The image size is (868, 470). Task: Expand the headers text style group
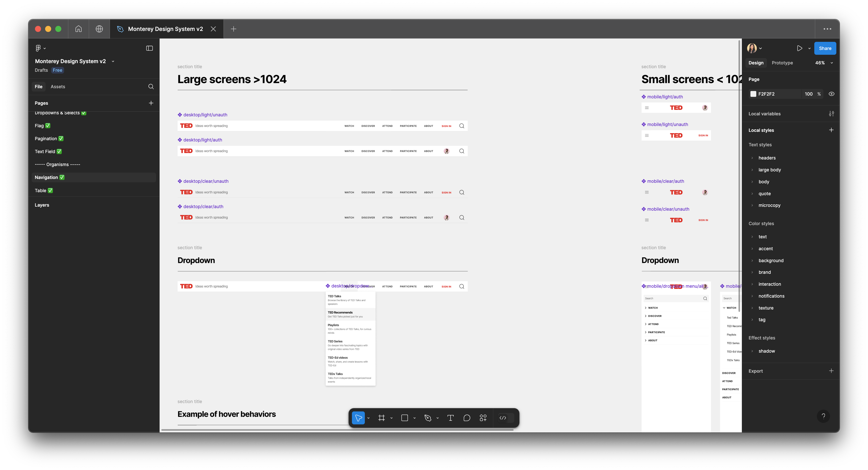pyautogui.click(x=752, y=158)
